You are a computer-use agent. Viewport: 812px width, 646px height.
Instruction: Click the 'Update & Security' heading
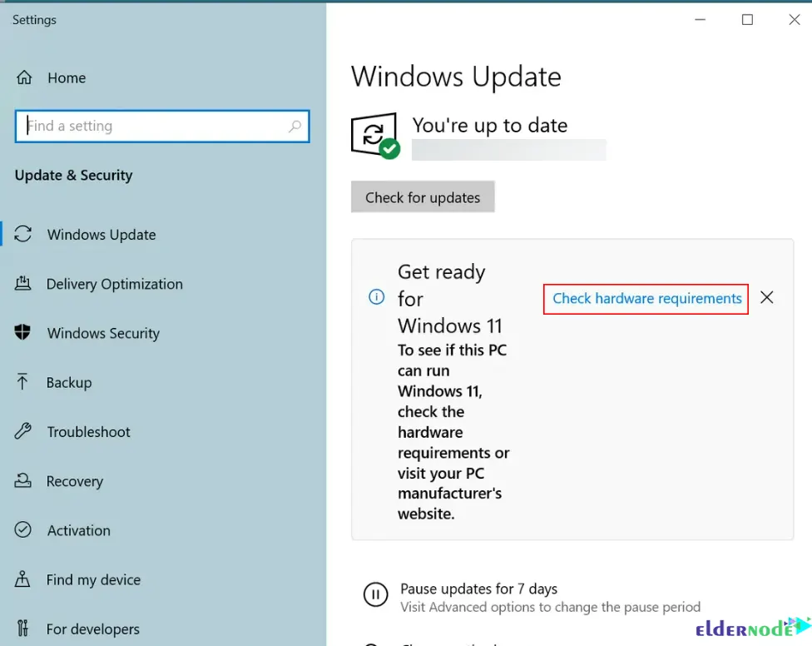pyautogui.click(x=73, y=175)
